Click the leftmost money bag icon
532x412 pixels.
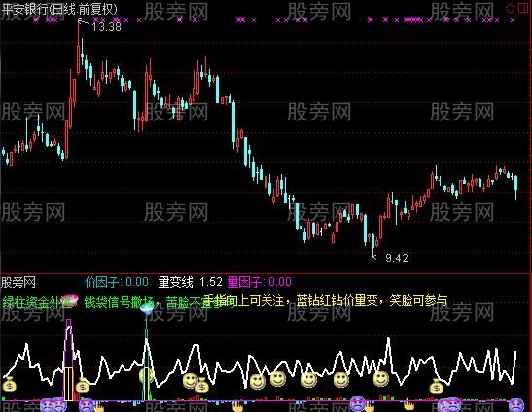coord(9,385)
